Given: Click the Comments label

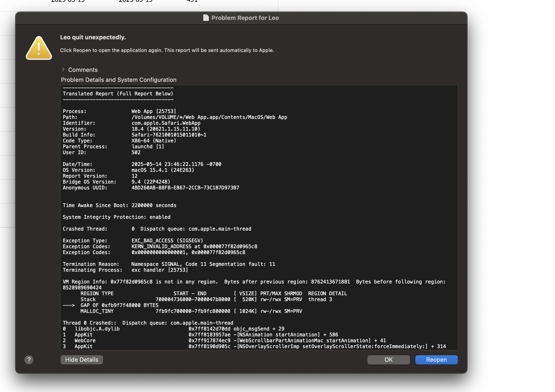Looking at the screenshot, I should point(83,70).
